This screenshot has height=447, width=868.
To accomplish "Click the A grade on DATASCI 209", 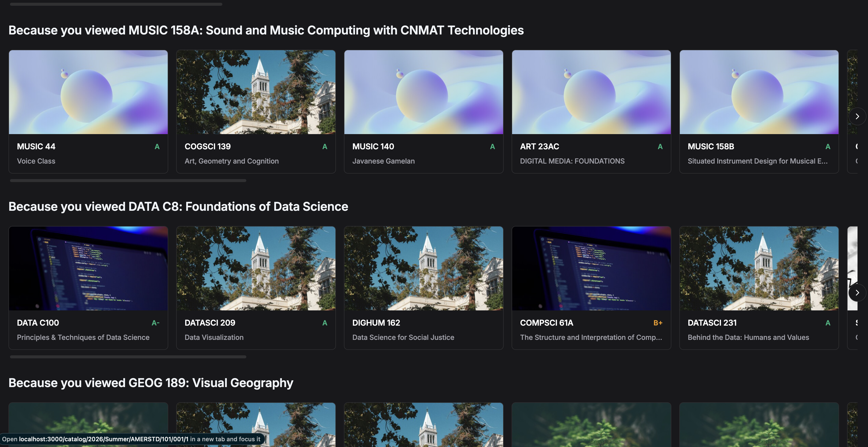I will click(325, 323).
